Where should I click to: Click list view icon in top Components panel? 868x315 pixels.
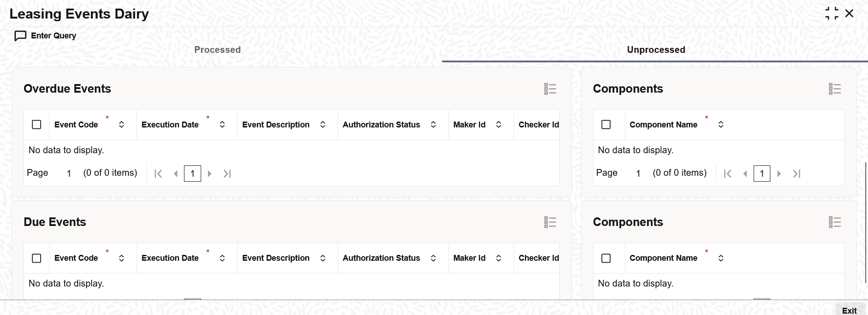click(835, 89)
